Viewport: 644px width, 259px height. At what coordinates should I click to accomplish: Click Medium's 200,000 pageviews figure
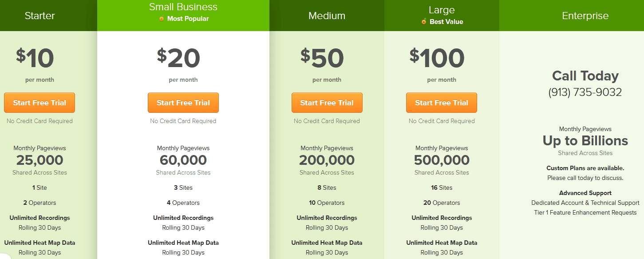coord(327,159)
